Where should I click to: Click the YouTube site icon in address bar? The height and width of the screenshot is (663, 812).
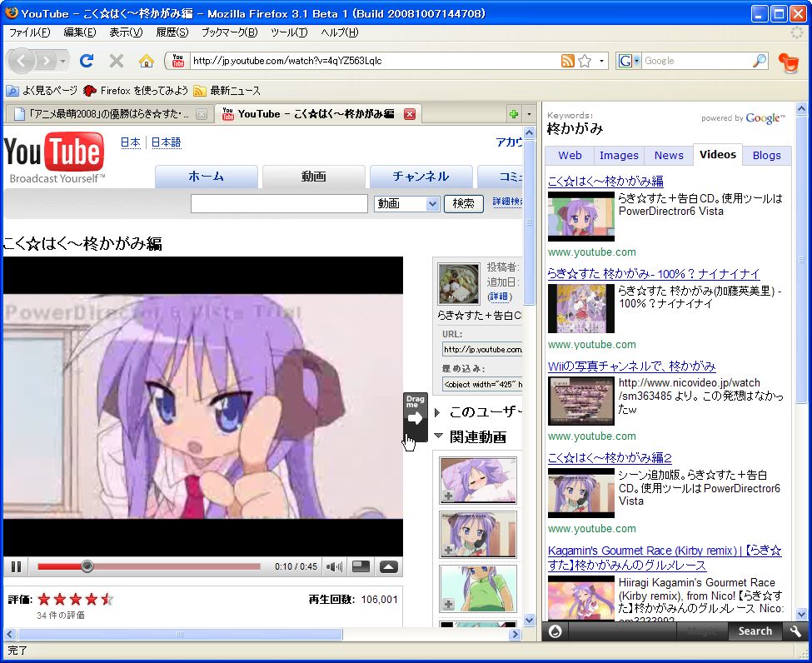click(x=177, y=61)
